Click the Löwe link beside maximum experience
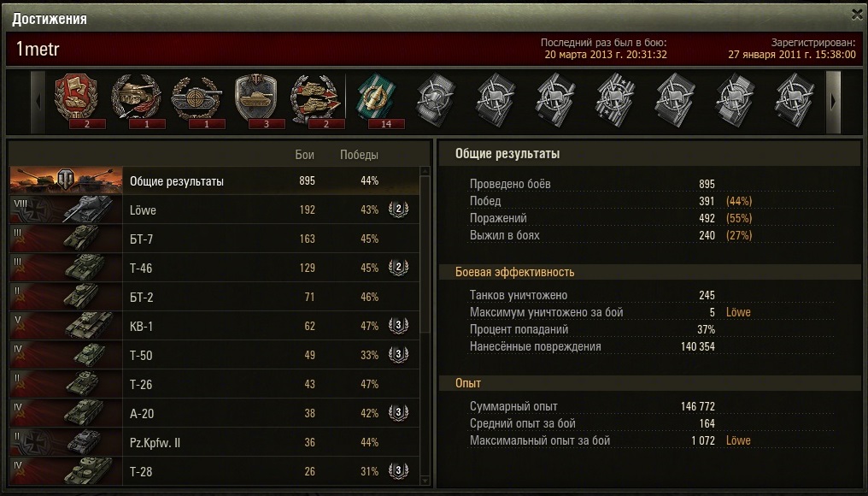Image resolution: width=868 pixels, height=496 pixels. (x=738, y=440)
